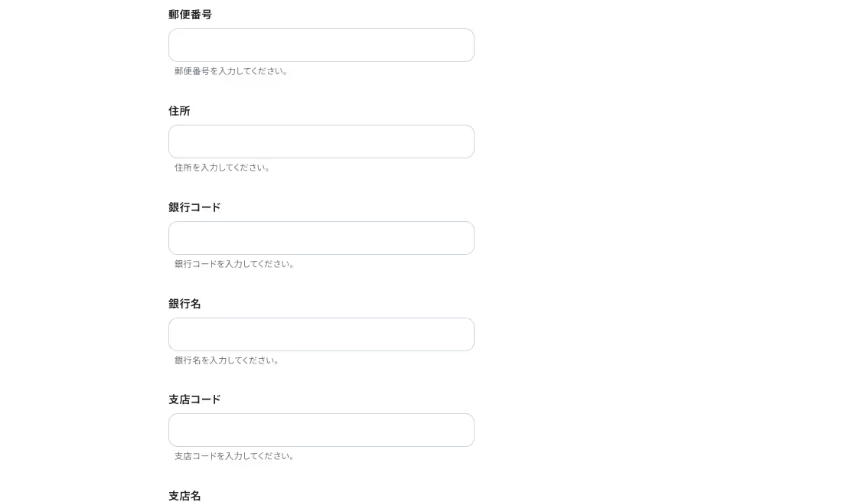
Task: Click the 銀行名 label
Action: pyautogui.click(x=184, y=304)
